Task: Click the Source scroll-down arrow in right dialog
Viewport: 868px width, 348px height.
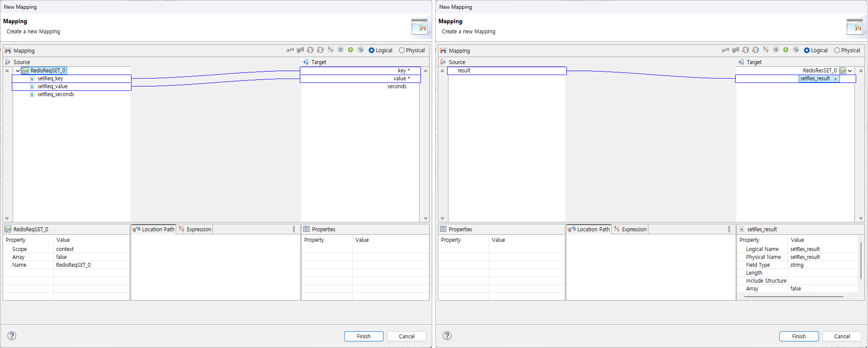Action: 442,219
